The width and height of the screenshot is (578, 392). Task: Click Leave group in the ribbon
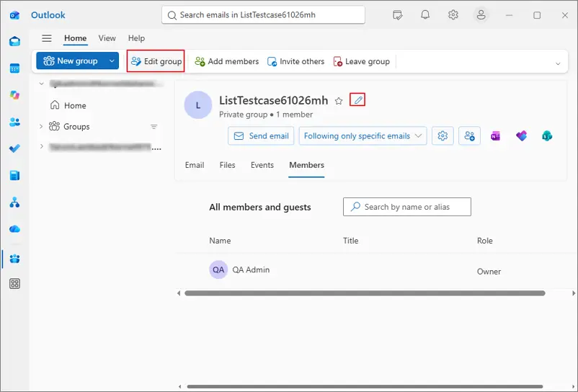(361, 61)
